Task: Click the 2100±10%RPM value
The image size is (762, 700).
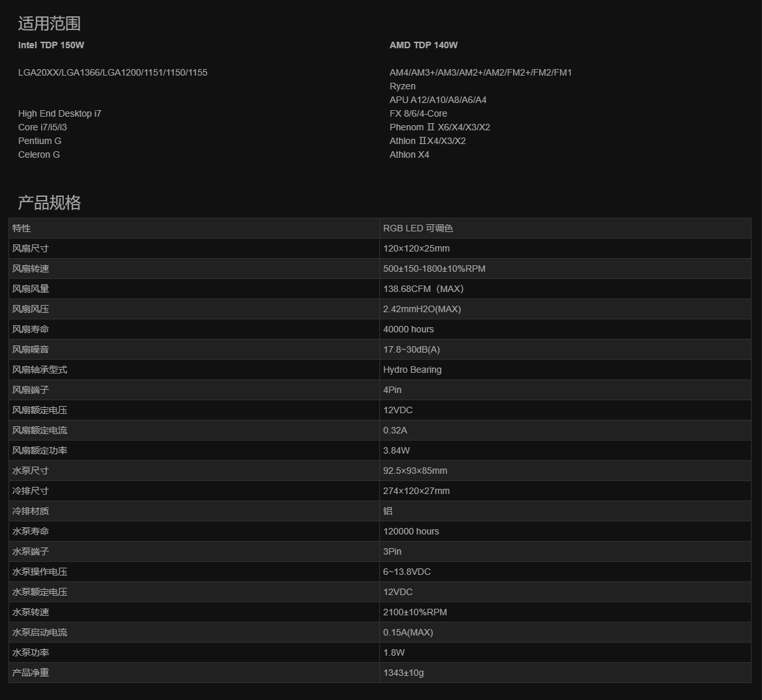Action: (x=415, y=612)
